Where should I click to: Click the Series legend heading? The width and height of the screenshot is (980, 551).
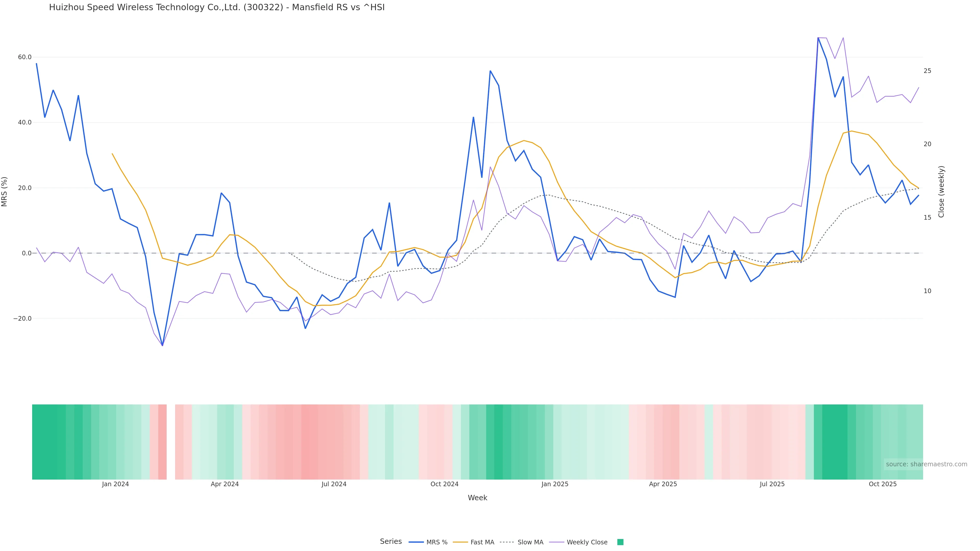point(391,542)
